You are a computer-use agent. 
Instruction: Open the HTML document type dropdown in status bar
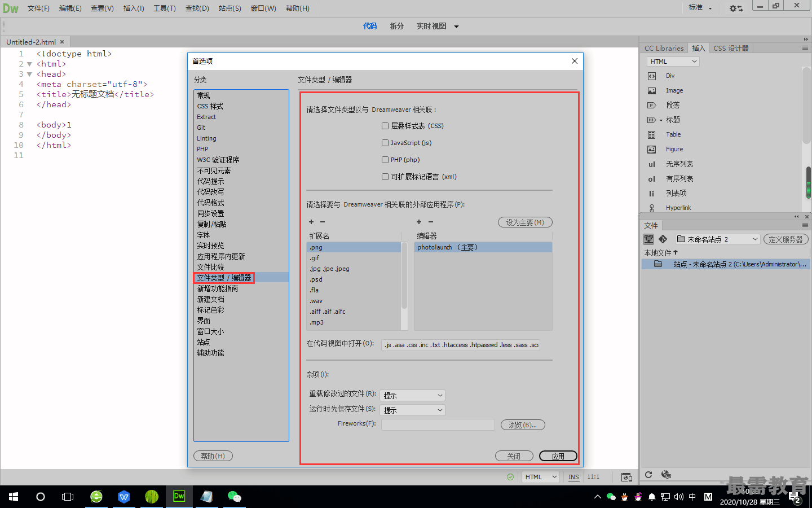coord(540,477)
